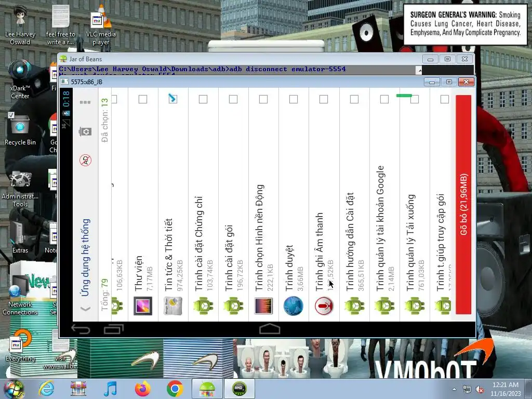Select the Thư viện app name text
532x399 pixels.
coord(138,273)
